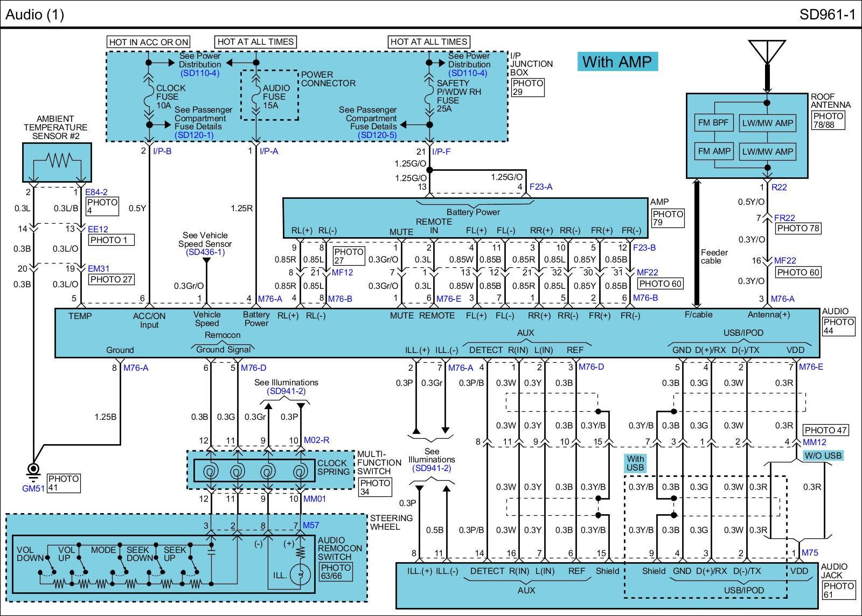Click the Feeder cable label
862x616 pixels.
(x=714, y=257)
